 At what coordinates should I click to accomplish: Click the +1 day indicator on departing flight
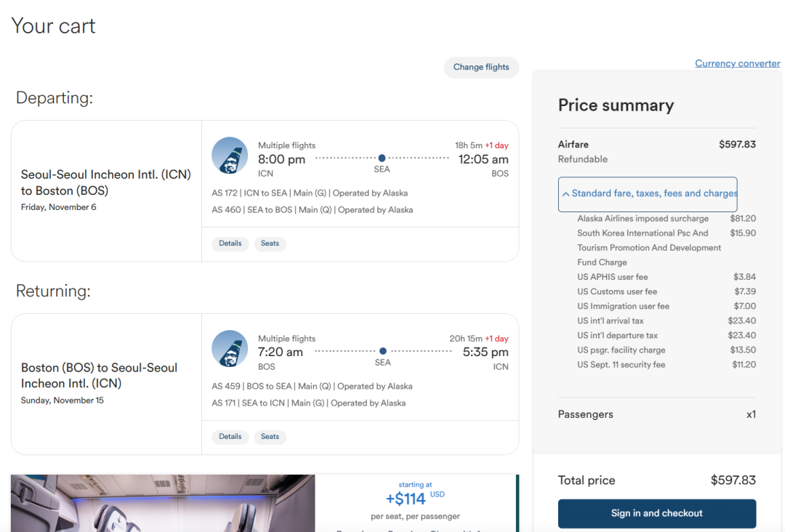pos(496,145)
